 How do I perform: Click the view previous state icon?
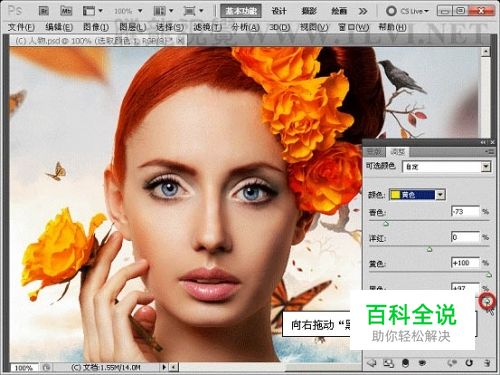pyautogui.click(x=452, y=363)
